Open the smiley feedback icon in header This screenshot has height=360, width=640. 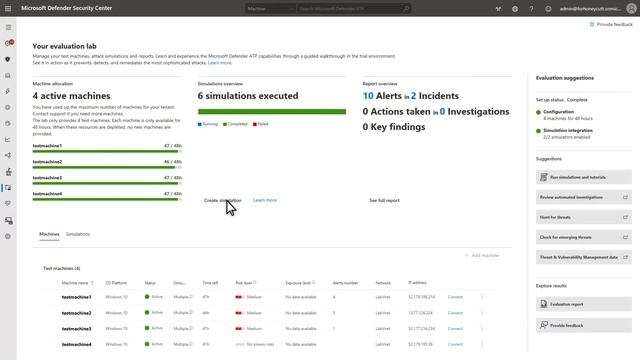[x=548, y=9]
